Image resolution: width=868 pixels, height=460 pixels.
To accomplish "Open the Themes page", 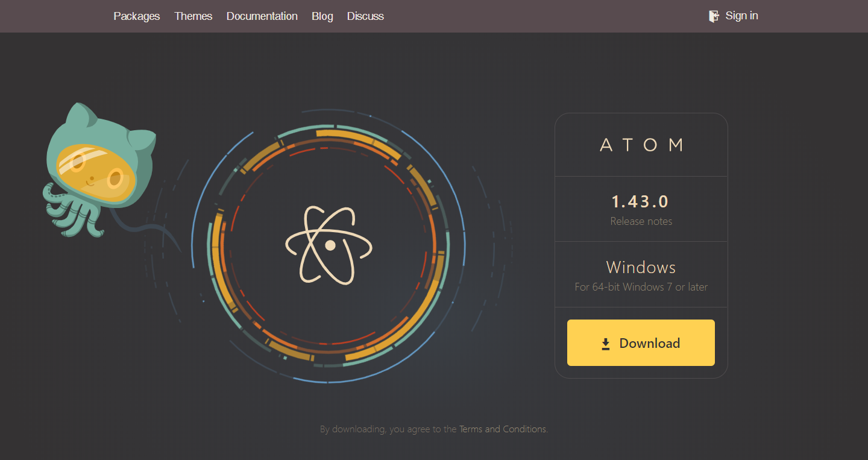I will 193,16.
